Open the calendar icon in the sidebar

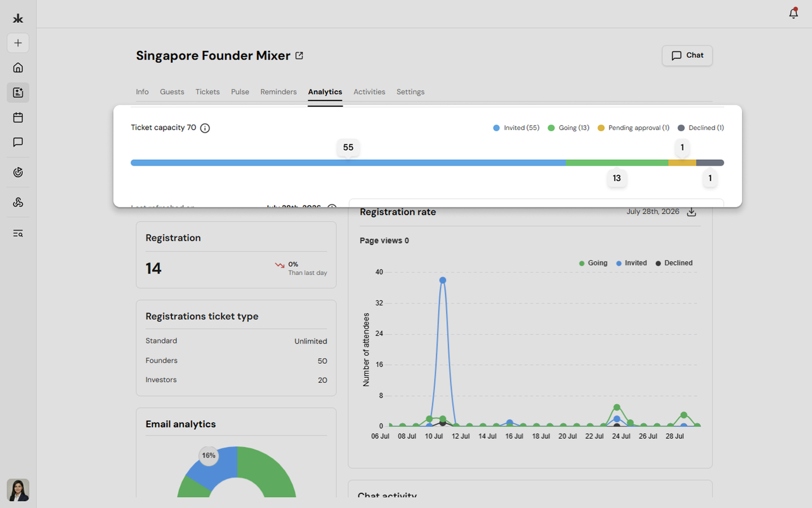point(18,117)
